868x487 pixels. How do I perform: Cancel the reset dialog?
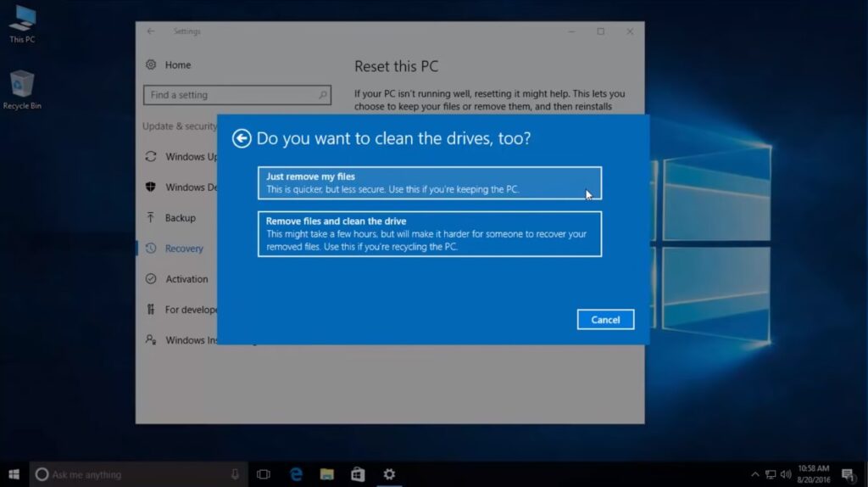click(x=605, y=320)
